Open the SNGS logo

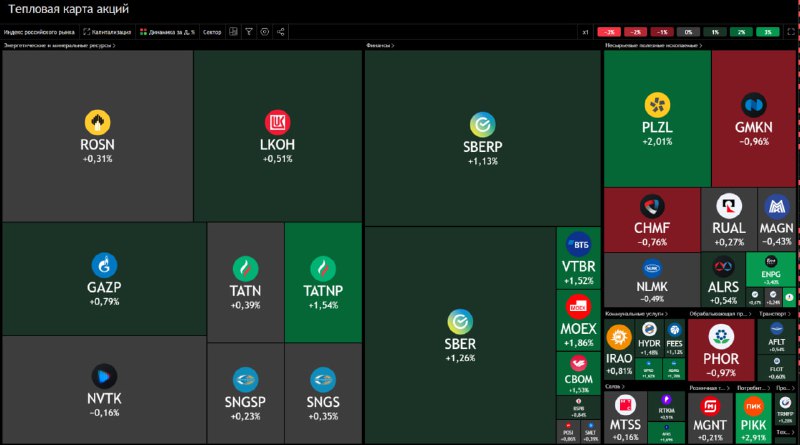point(323,380)
